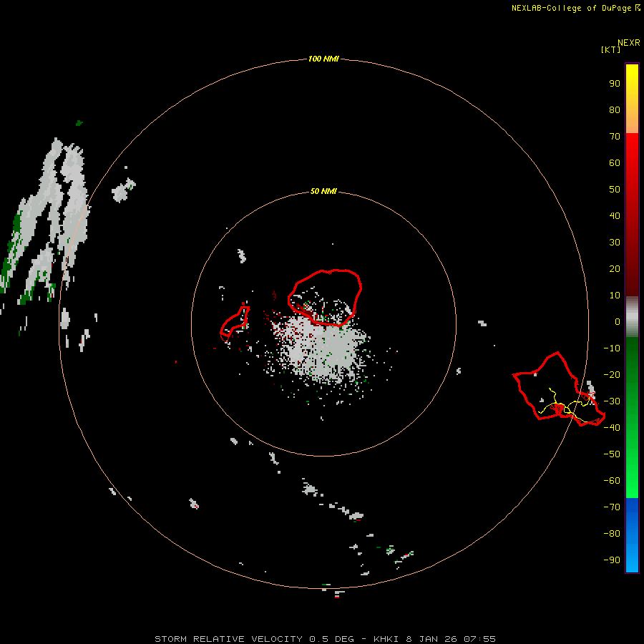Click the 8 JAN 26 date text
This screenshot has width=644, height=644.
click(x=431, y=639)
